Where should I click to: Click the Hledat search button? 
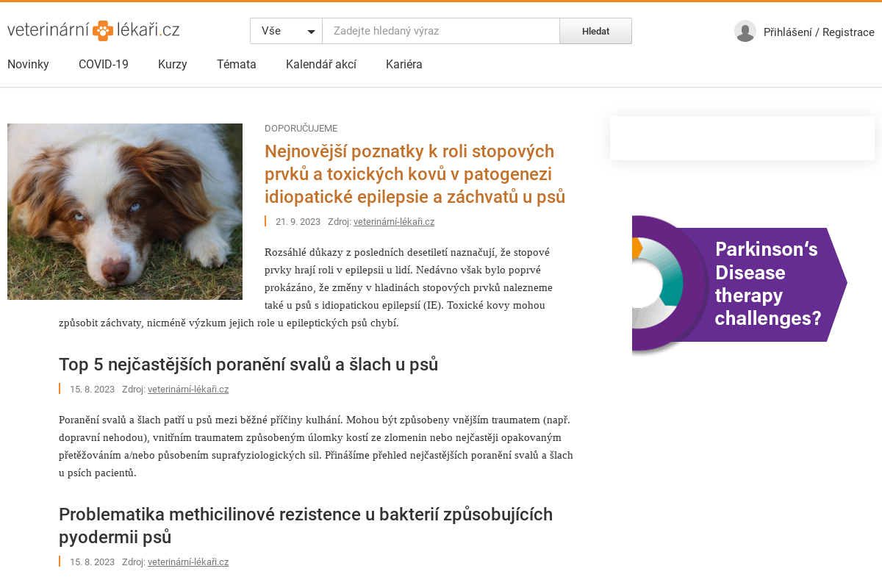[595, 31]
